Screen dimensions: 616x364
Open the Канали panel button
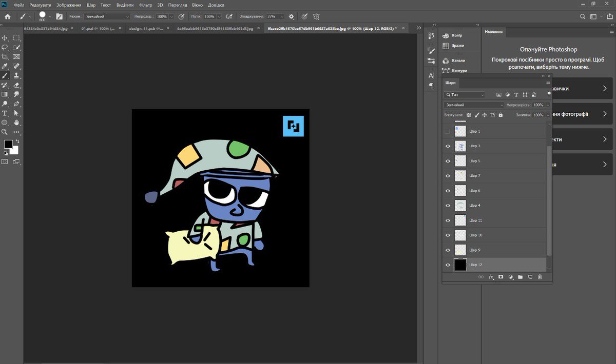point(453,60)
